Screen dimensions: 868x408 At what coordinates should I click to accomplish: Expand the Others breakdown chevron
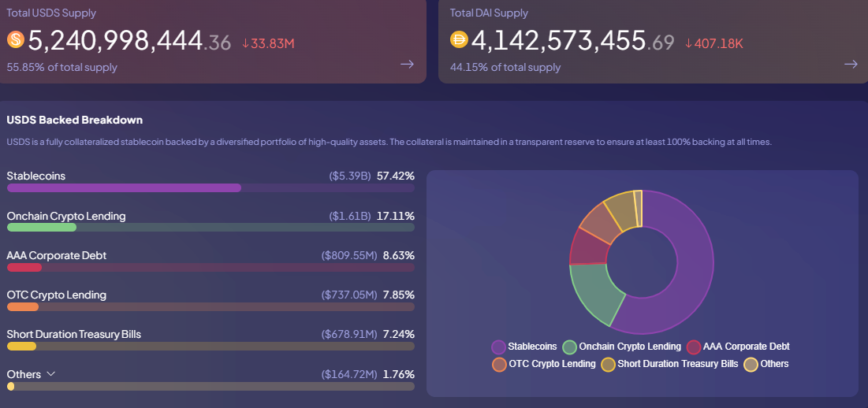point(51,374)
